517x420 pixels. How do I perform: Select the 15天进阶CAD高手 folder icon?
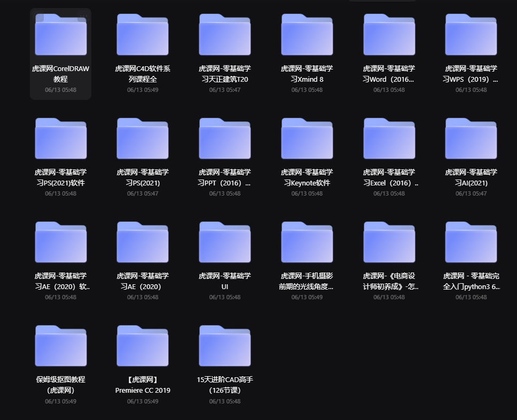coord(225,346)
